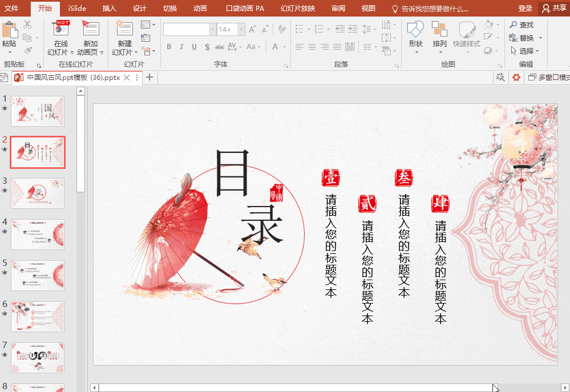Open the 形状 shapes gallery
This screenshot has height=392, width=570.
[x=415, y=37]
